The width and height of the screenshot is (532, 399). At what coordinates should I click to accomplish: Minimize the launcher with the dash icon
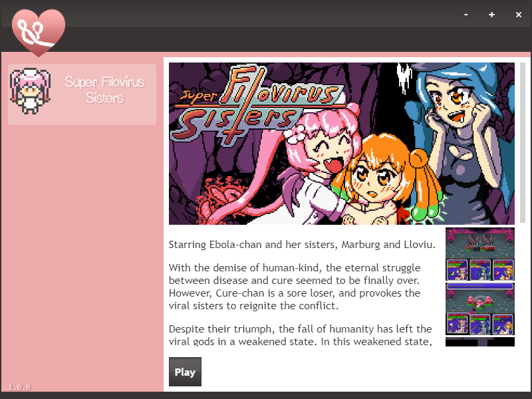(x=466, y=15)
